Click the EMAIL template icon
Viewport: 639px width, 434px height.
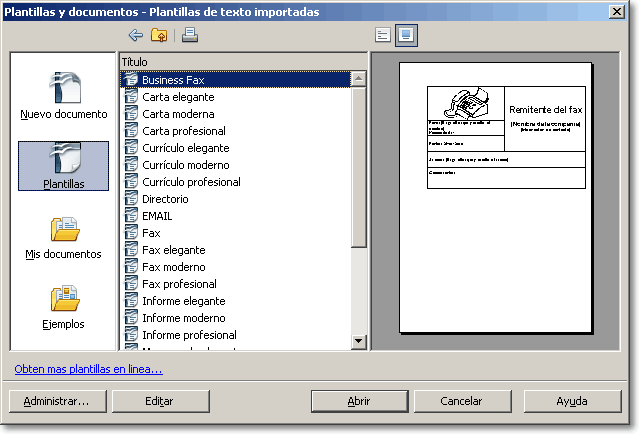(131, 216)
